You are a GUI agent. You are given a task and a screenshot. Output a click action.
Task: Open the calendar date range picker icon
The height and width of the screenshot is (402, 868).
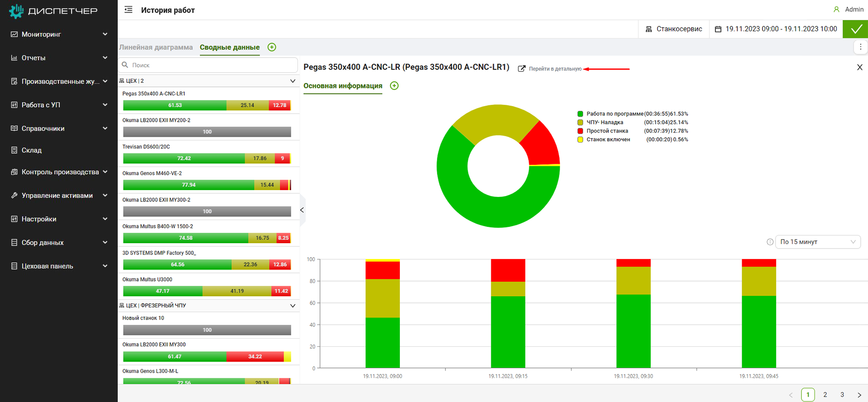pos(718,29)
